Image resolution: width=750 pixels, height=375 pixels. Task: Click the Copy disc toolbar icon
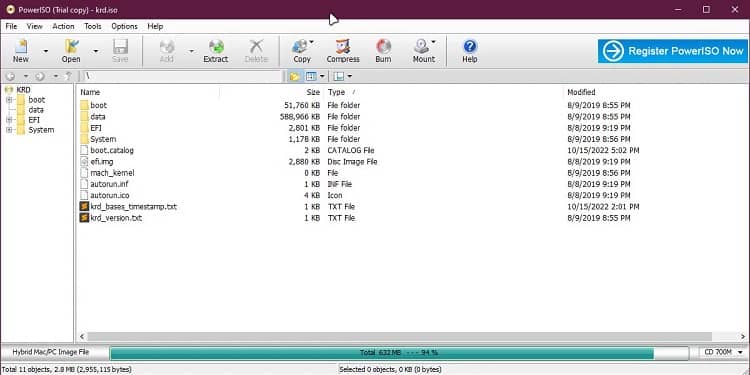[302, 51]
